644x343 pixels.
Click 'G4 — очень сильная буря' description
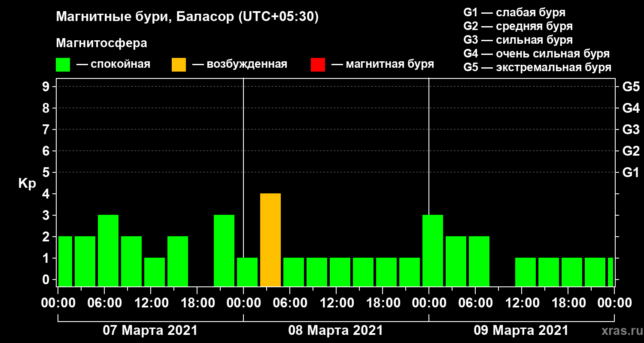click(536, 54)
